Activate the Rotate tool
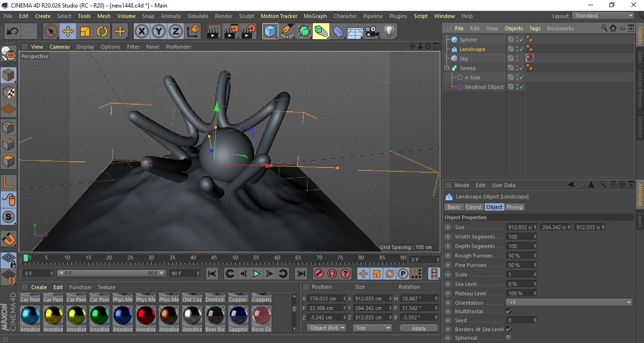 102,32
